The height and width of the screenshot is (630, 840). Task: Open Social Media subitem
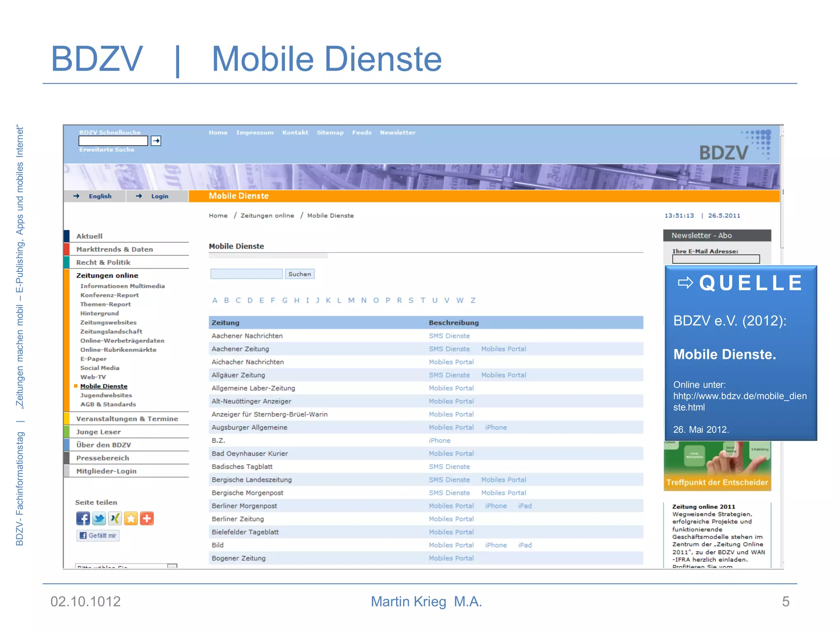100,368
